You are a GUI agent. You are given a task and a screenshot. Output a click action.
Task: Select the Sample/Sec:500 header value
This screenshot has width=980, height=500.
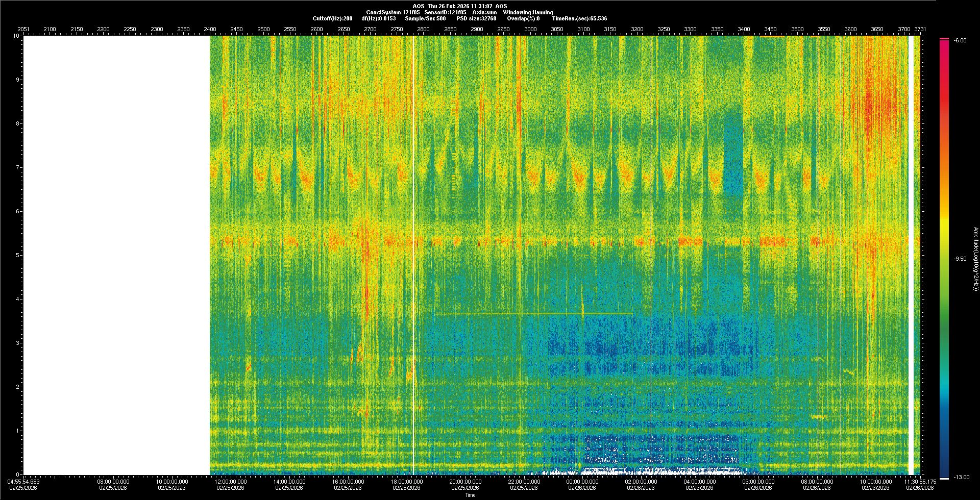(425, 18)
